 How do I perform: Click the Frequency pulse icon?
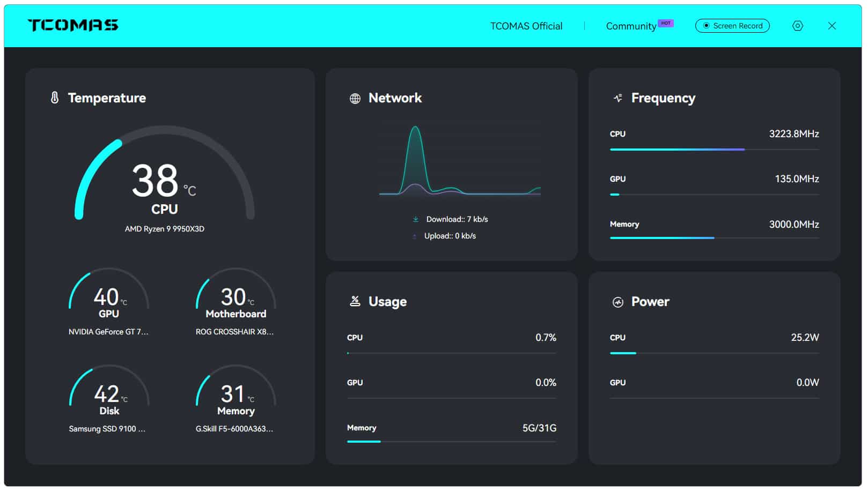coord(618,98)
